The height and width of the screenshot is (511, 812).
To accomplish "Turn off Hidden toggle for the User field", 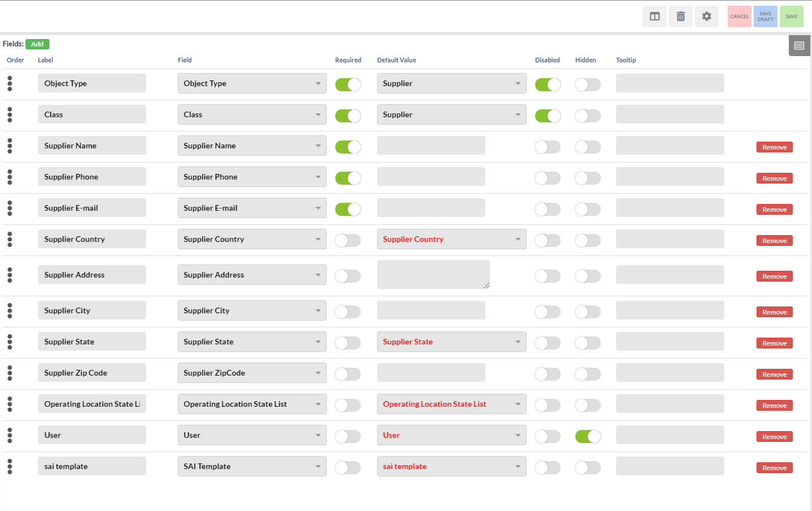I will [x=587, y=436].
